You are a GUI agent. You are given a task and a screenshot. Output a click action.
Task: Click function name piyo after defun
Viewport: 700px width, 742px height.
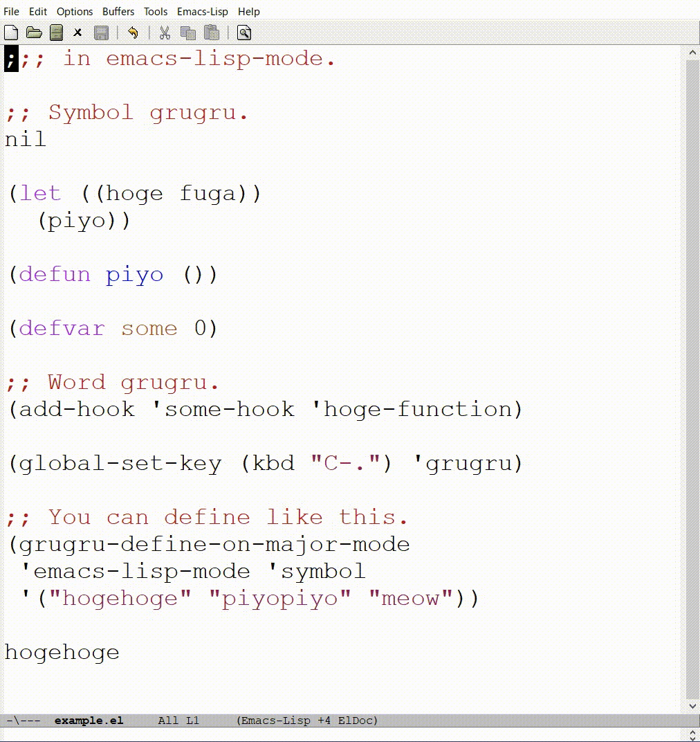[x=134, y=275]
